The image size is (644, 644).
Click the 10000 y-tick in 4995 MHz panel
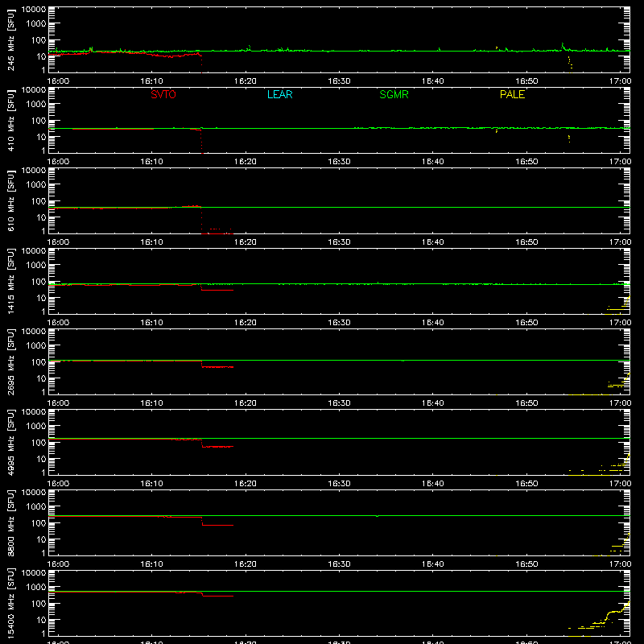[x=34, y=412]
